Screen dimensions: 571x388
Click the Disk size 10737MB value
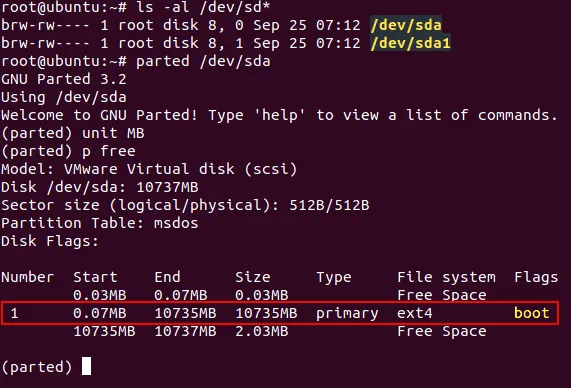tap(167, 187)
